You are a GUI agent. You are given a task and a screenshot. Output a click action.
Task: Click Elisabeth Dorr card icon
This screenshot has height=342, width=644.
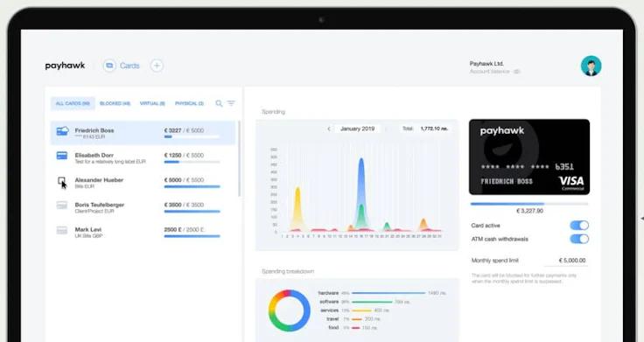(62, 156)
